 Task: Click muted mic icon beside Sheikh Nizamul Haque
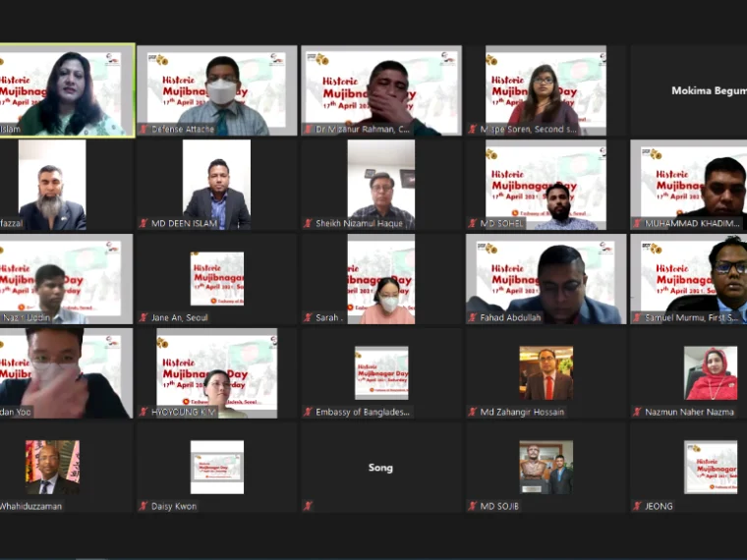tap(308, 223)
